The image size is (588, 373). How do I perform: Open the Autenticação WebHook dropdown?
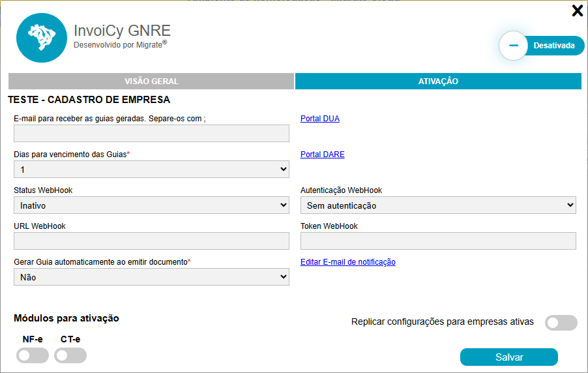[438, 205]
